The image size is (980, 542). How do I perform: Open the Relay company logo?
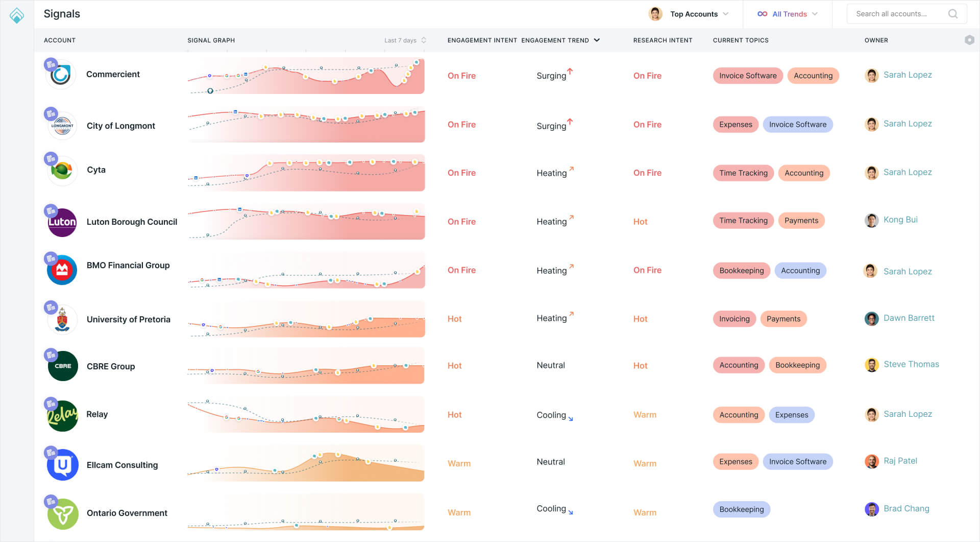click(62, 415)
